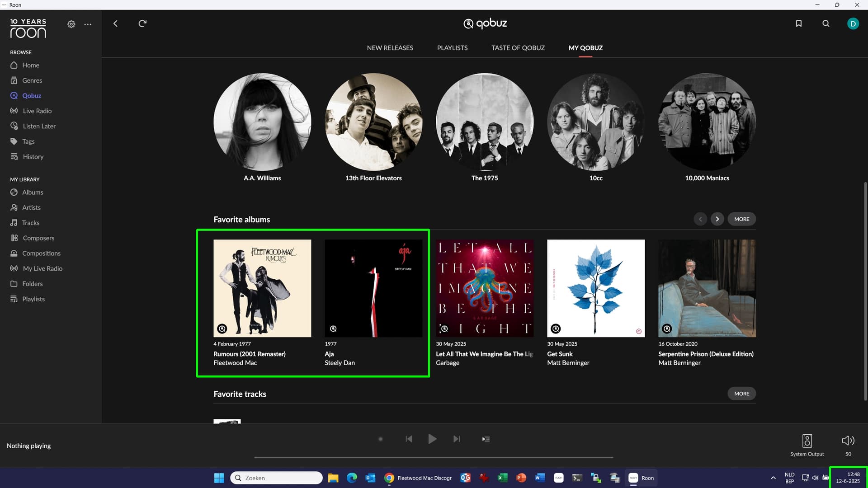The height and width of the screenshot is (488, 868).
Task: Skip to next track
Action: [457, 439]
